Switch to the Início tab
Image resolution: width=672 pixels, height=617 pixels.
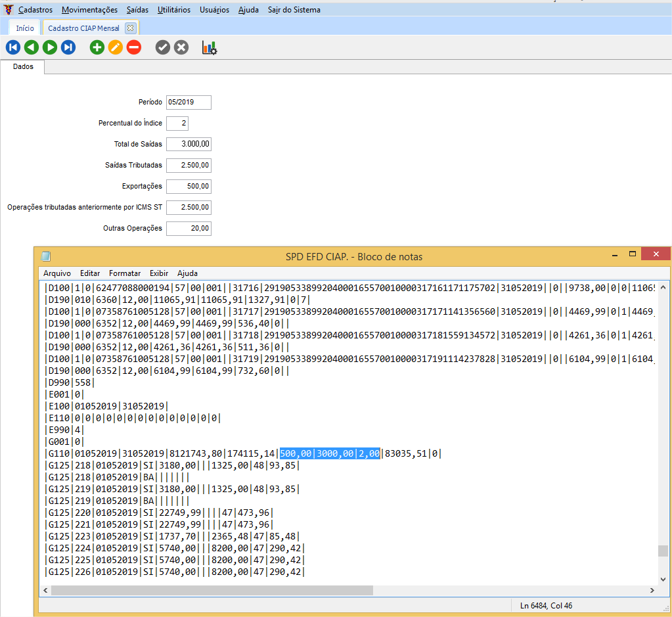pos(25,28)
